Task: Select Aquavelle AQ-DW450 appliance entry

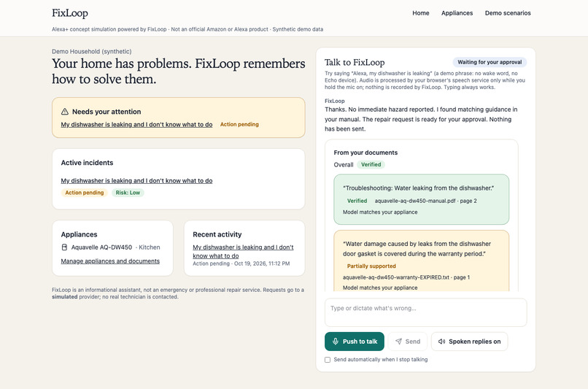Action: tap(110, 247)
